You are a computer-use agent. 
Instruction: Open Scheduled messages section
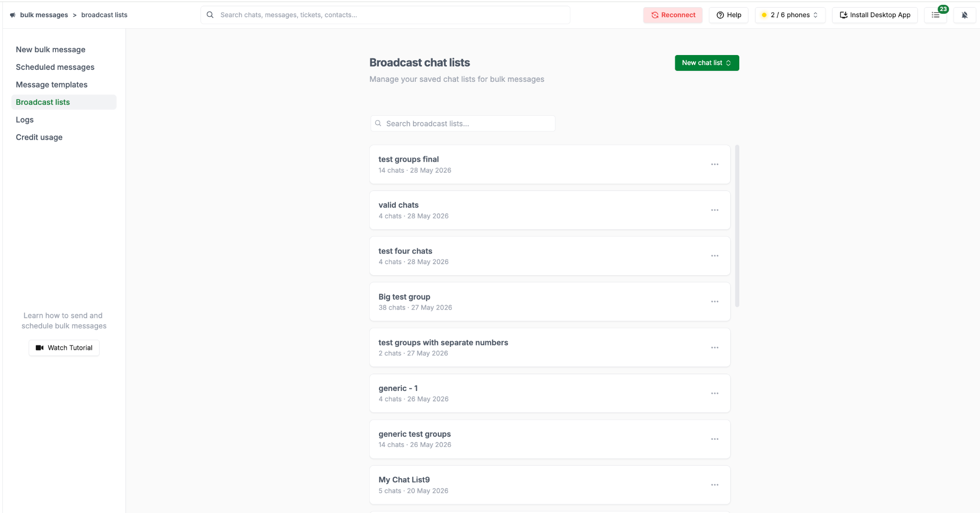coord(55,67)
